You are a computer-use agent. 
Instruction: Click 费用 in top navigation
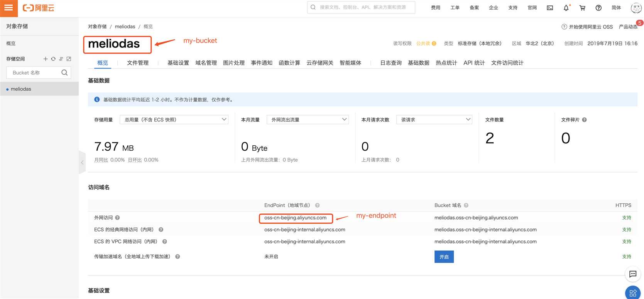click(x=436, y=8)
